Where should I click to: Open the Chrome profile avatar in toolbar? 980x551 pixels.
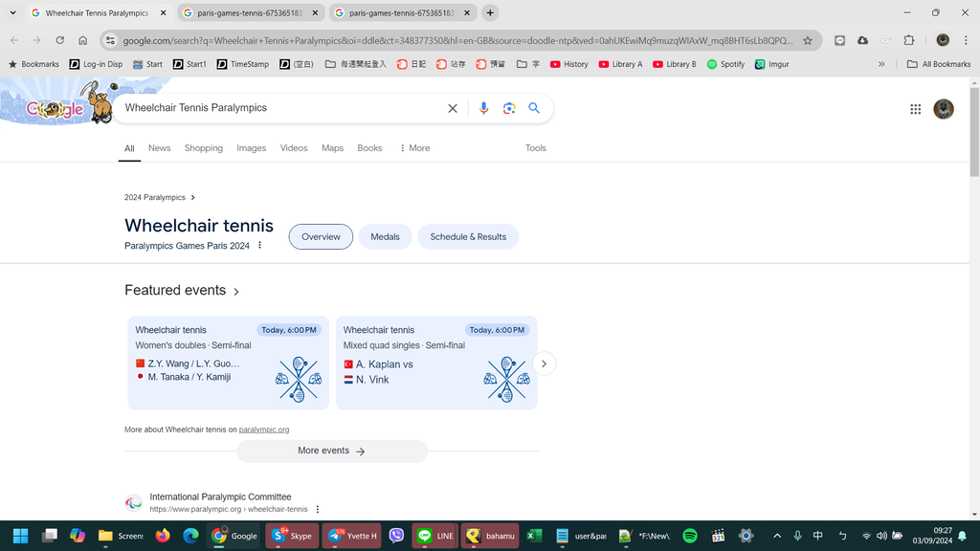point(943,40)
